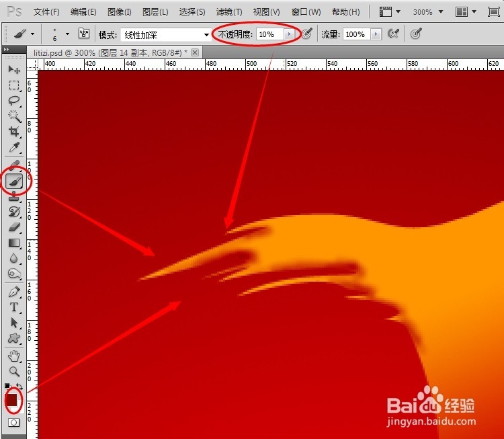Screen dimensions: 504x439
Task: Select the History Brush tool
Action: [x=14, y=212]
